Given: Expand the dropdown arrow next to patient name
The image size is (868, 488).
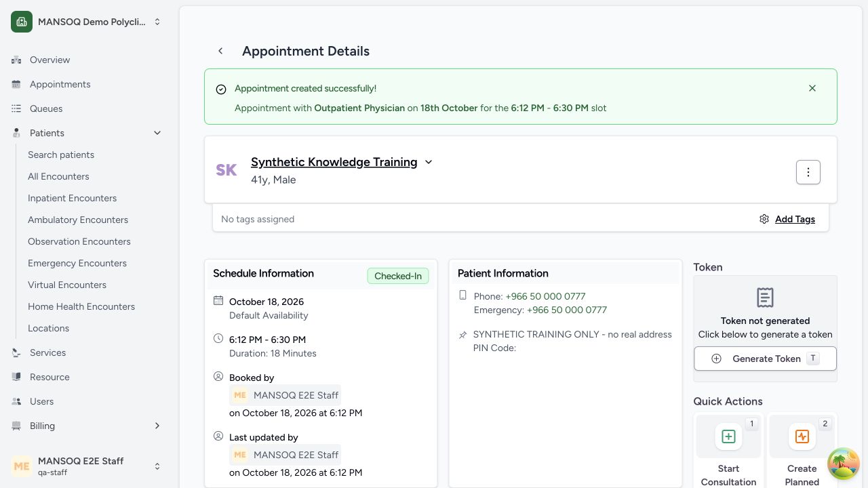Looking at the screenshot, I should click(x=429, y=162).
